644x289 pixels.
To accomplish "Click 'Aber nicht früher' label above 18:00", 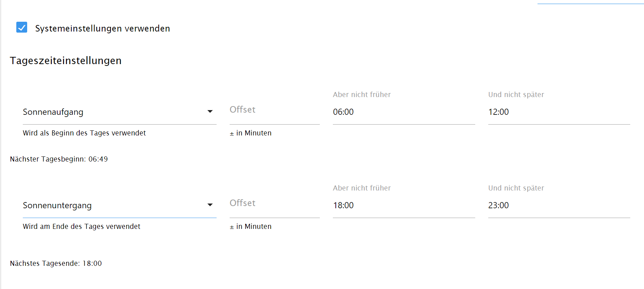I will point(361,188).
